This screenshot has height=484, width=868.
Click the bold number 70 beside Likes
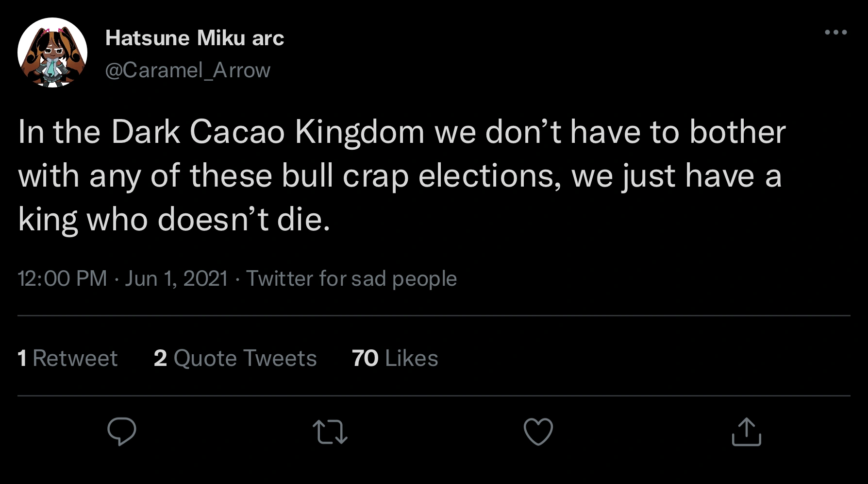click(x=365, y=359)
